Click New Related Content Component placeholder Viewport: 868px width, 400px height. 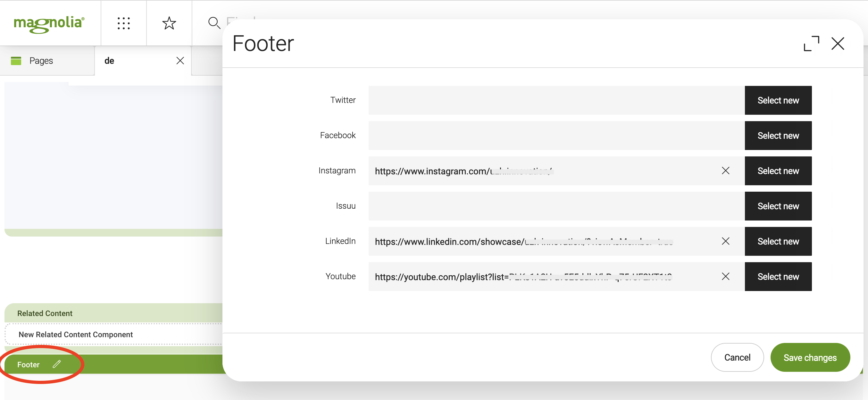[x=76, y=334]
